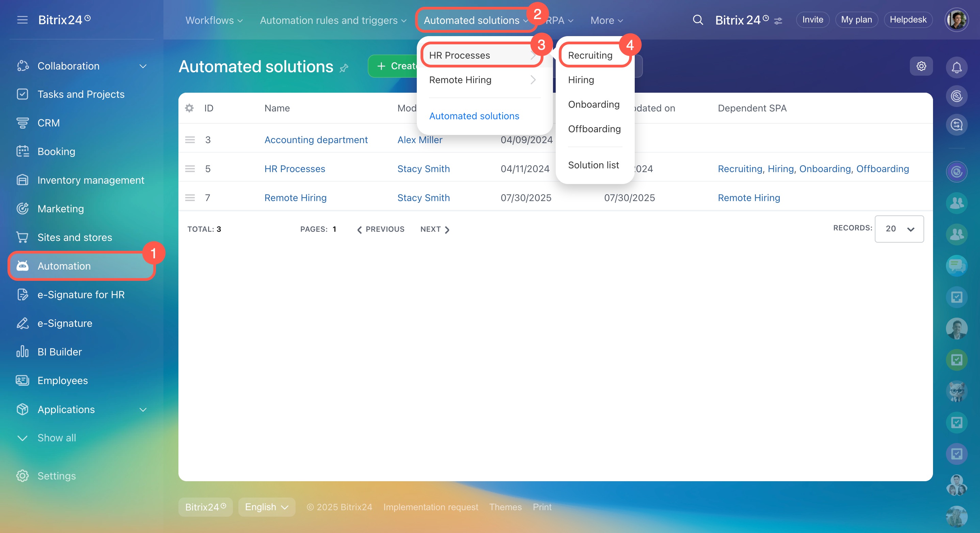
Task: Click the notifications bell icon
Action: click(x=957, y=67)
